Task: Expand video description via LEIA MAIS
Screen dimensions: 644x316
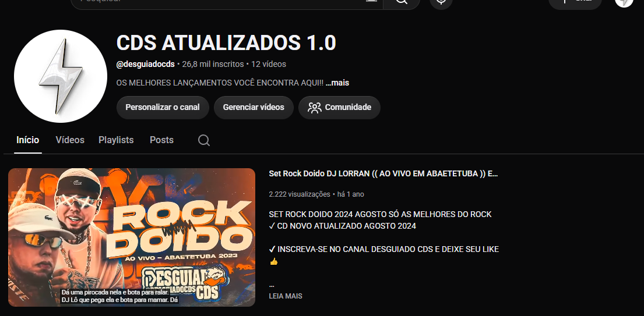Action: (286, 296)
